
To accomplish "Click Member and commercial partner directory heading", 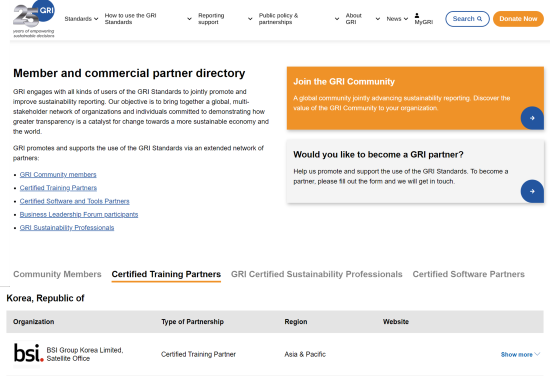I will tap(129, 73).
